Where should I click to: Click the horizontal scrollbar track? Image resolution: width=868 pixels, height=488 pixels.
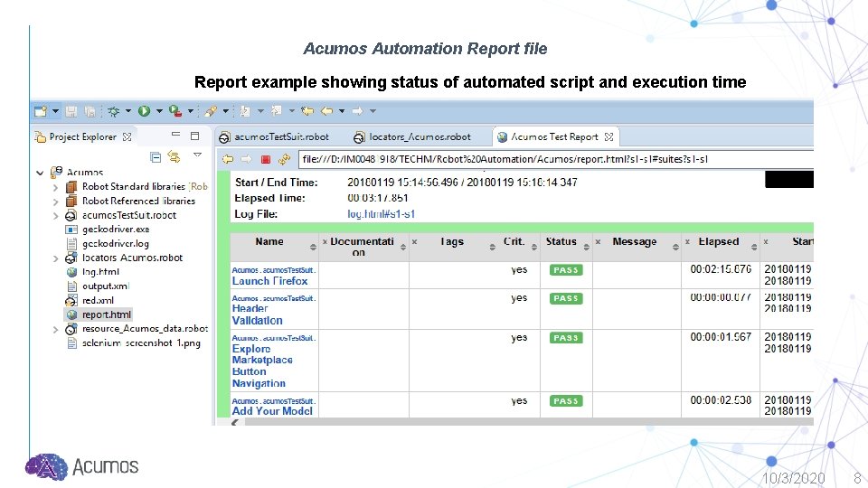(529, 422)
